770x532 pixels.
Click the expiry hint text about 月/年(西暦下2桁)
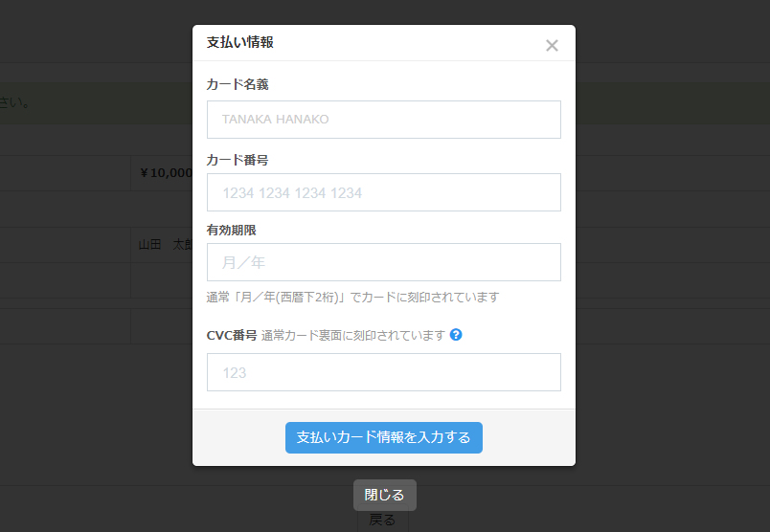click(x=352, y=297)
